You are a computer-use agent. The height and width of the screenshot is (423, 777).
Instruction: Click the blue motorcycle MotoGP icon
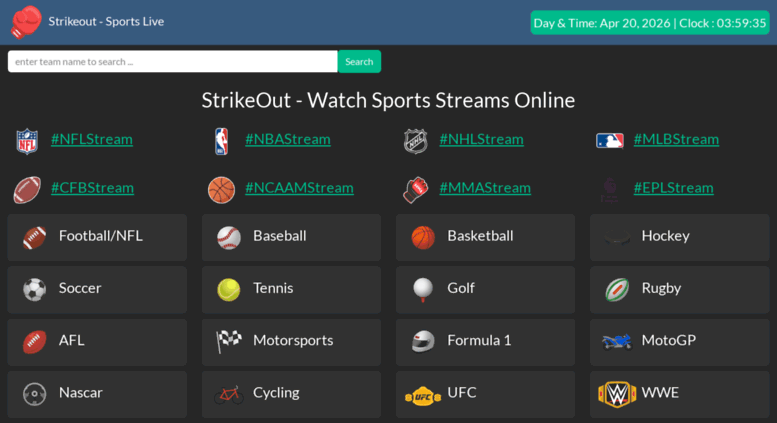coord(617,342)
